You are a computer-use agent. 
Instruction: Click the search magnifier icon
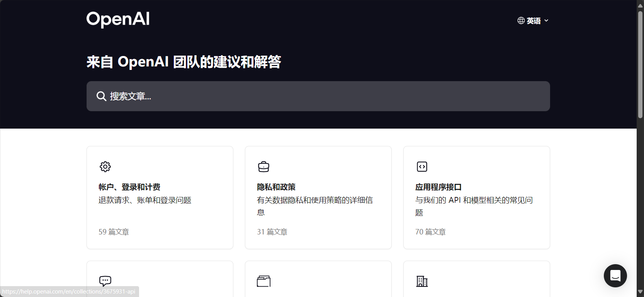pyautogui.click(x=101, y=96)
